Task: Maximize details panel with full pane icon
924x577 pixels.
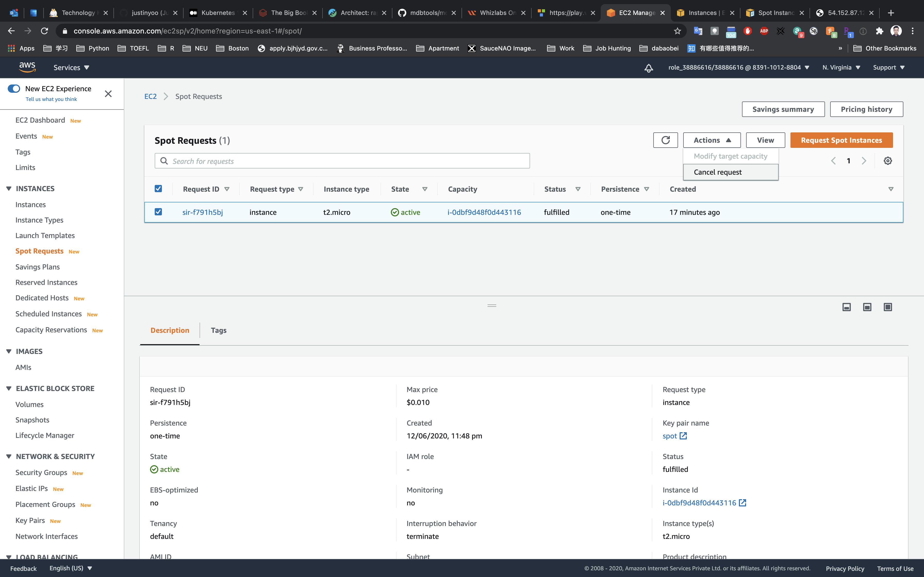Action: click(888, 307)
